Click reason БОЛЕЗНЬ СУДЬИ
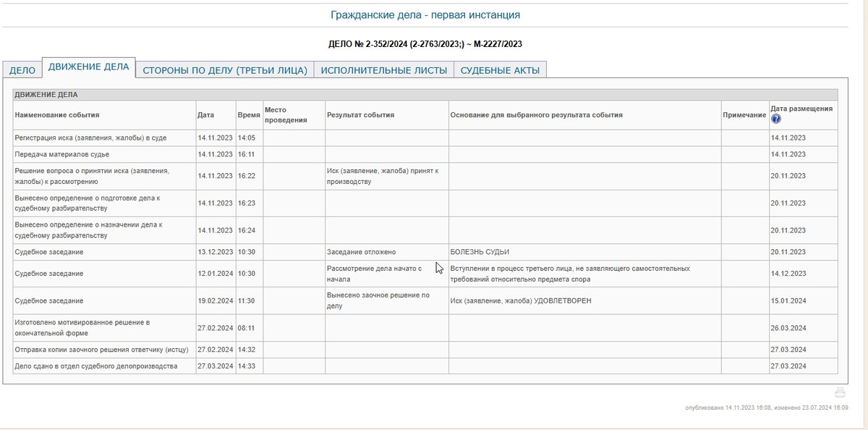This screenshot has height=430, width=868. [480, 252]
